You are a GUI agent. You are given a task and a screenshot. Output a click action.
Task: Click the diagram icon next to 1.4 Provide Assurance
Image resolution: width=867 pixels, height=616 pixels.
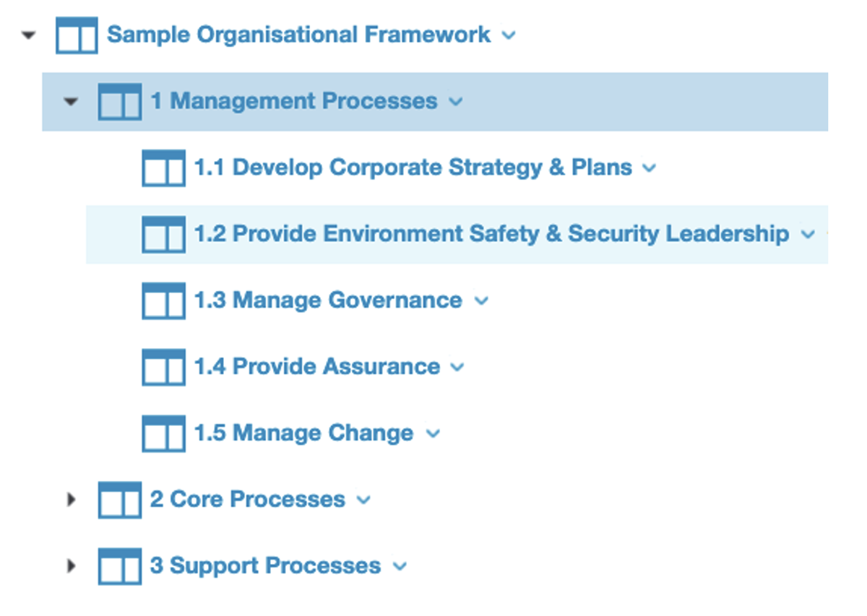tap(163, 367)
